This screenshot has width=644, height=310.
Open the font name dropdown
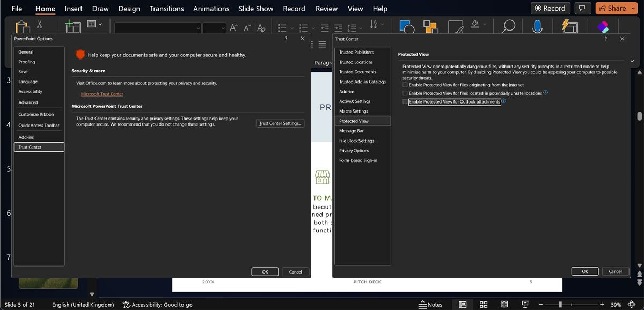click(x=198, y=28)
